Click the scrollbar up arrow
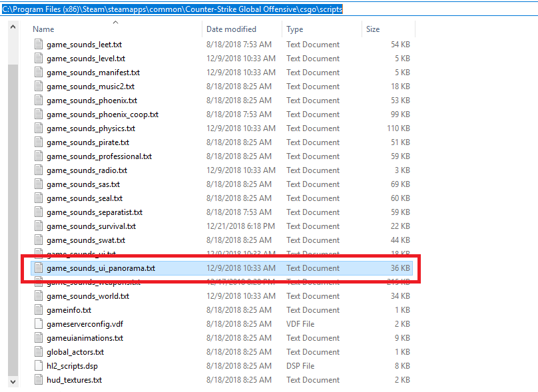The height and width of the screenshot is (392, 538). (x=13, y=27)
